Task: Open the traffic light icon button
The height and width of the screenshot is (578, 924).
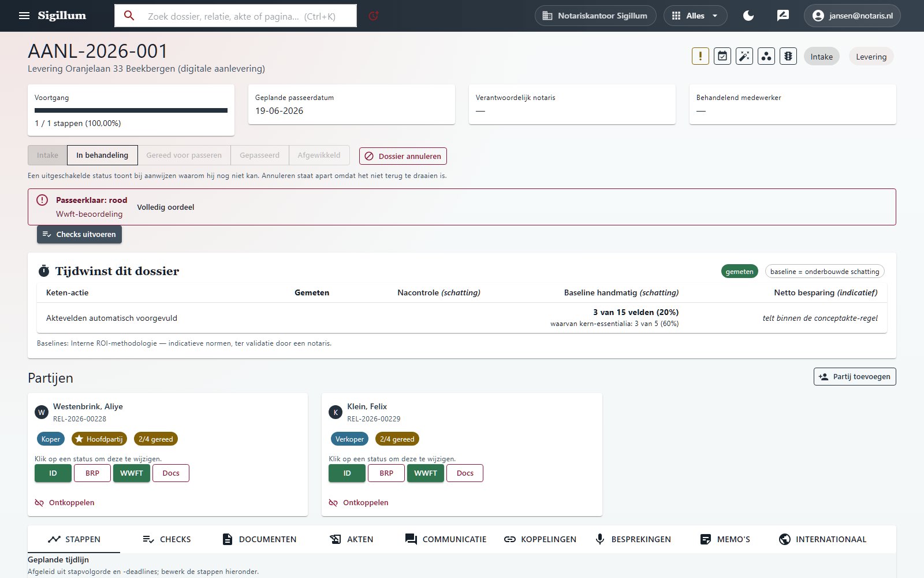Action: pos(788,56)
